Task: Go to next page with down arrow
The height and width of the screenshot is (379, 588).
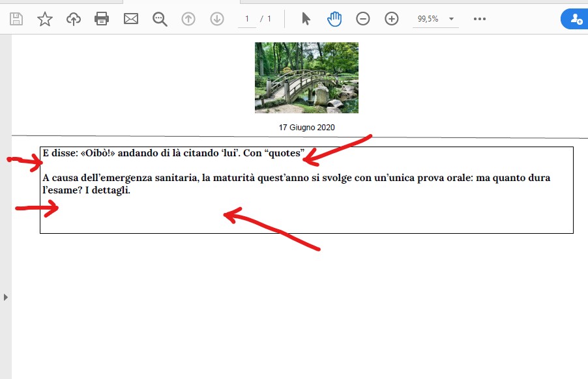Action: pos(216,19)
